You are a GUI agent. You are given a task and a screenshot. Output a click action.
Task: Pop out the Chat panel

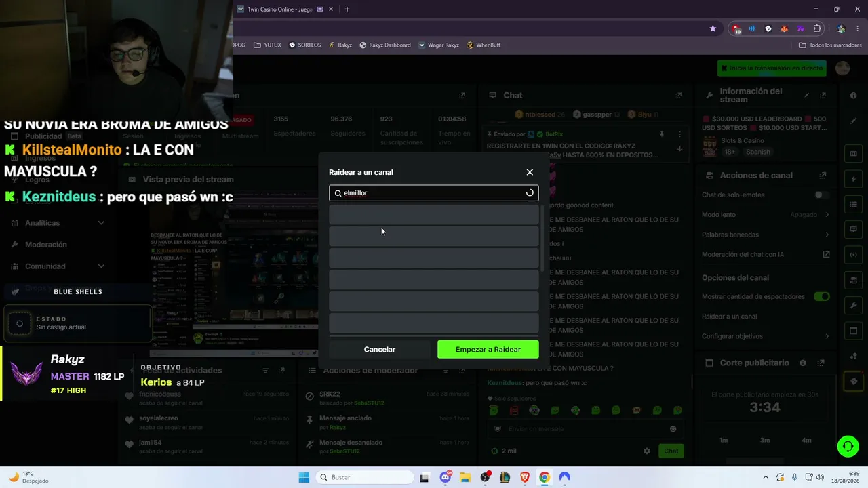(678, 96)
